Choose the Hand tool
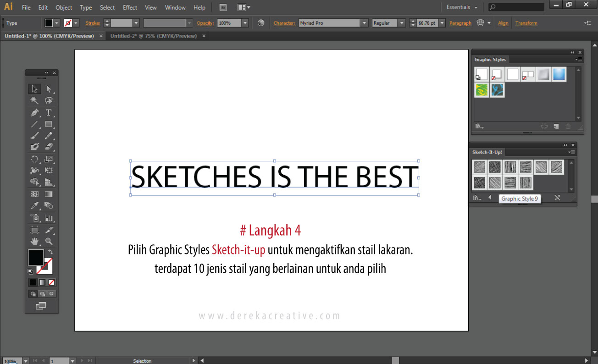 (34, 242)
